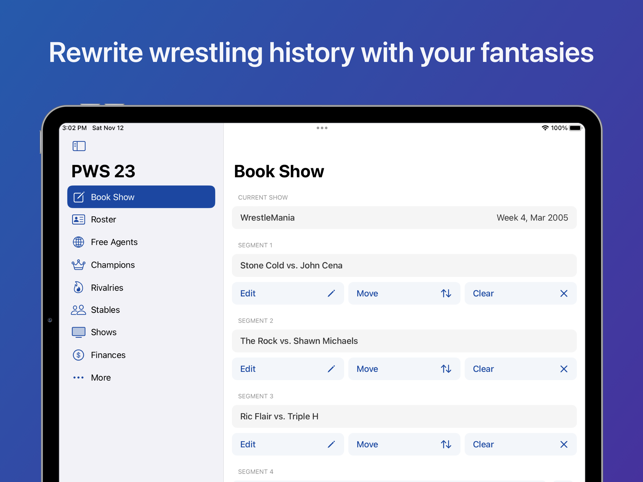This screenshot has width=643, height=482.
Task: Clear The Rock vs. Shawn Michaels segment
Action: [x=521, y=369]
